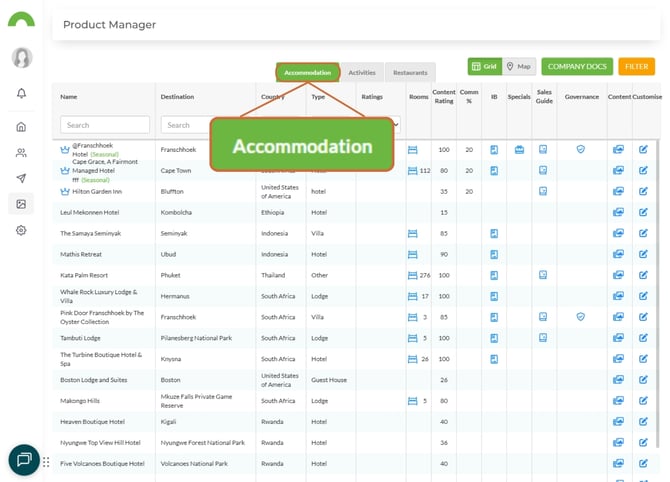Click the Product Manager page title

pos(109,25)
